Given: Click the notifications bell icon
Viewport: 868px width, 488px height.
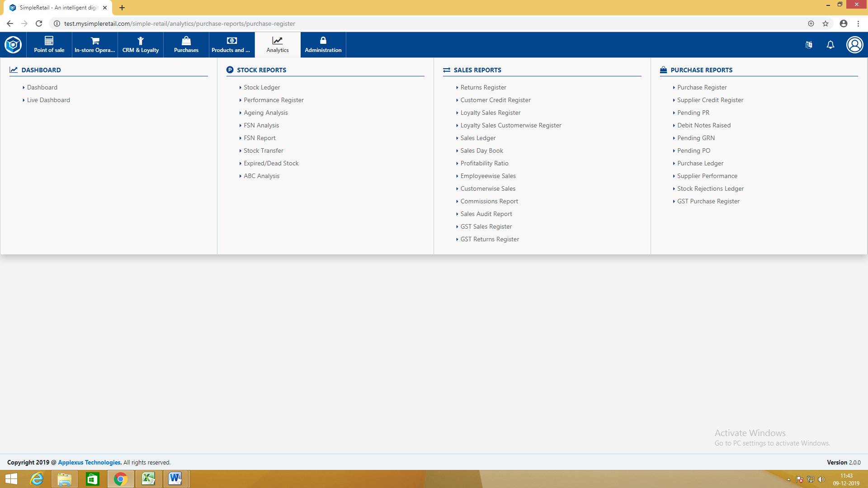Looking at the screenshot, I should point(830,45).
